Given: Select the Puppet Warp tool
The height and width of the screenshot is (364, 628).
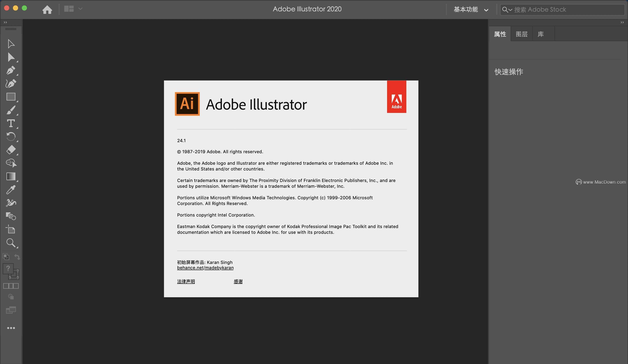Looking at the screenshot, I should pyautogui.click(x=11, y=203).
